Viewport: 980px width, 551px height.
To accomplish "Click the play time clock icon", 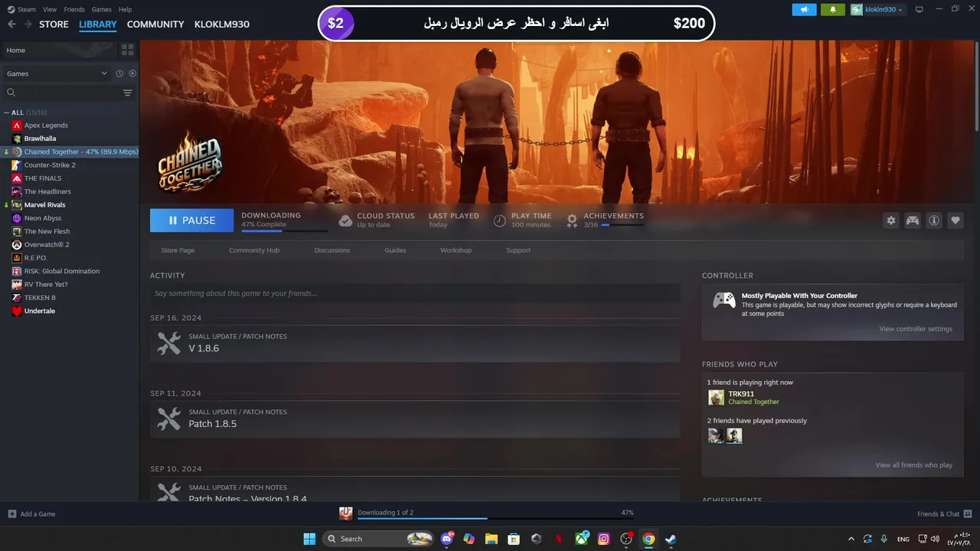I will click(x=499, y=220).
